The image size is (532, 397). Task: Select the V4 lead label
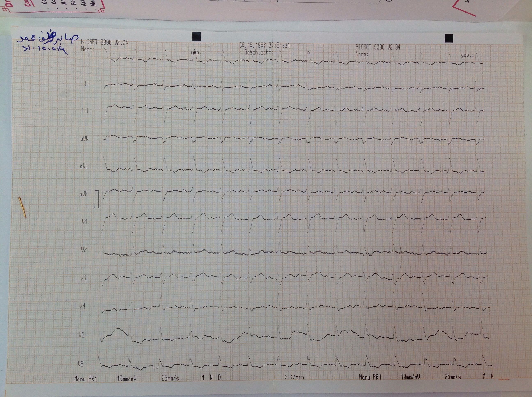click(x=82, y=306)
